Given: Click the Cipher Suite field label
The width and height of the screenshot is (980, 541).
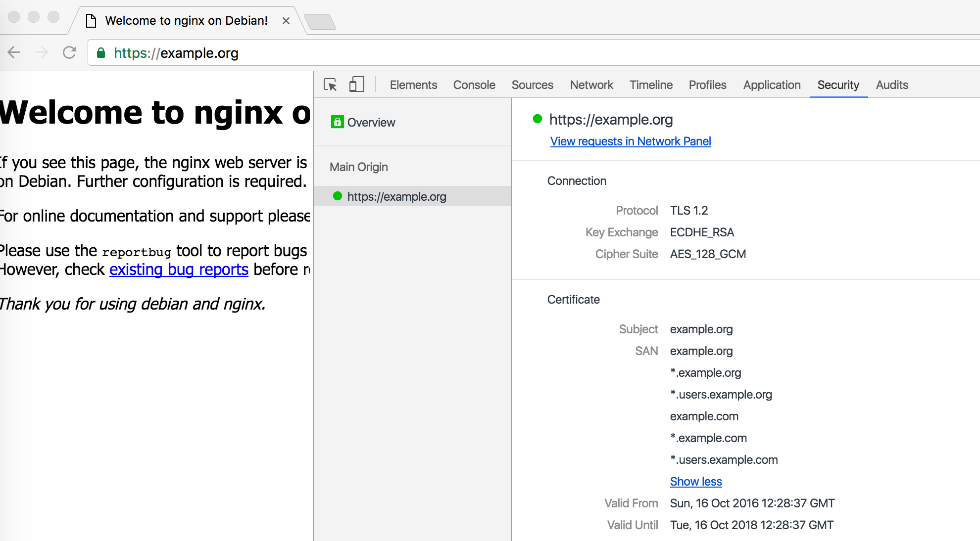Looking at the screenshot, I should click(627, 254).
